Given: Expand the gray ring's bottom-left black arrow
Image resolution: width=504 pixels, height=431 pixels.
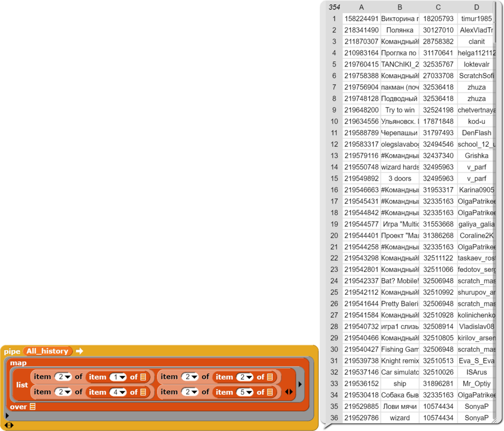Looking at the screenshot, I should click(x=7, y=415).
